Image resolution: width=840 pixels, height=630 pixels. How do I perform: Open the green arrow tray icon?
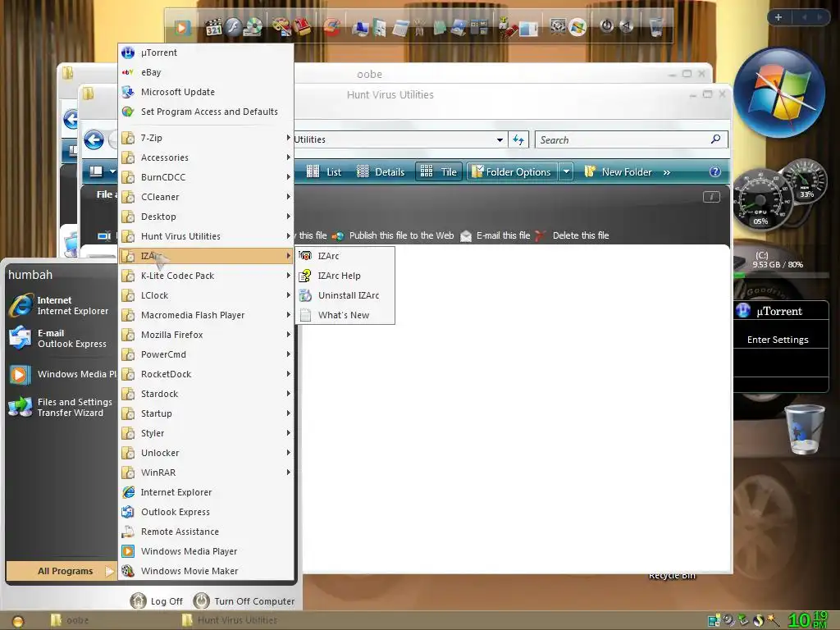tap(743, 620)
